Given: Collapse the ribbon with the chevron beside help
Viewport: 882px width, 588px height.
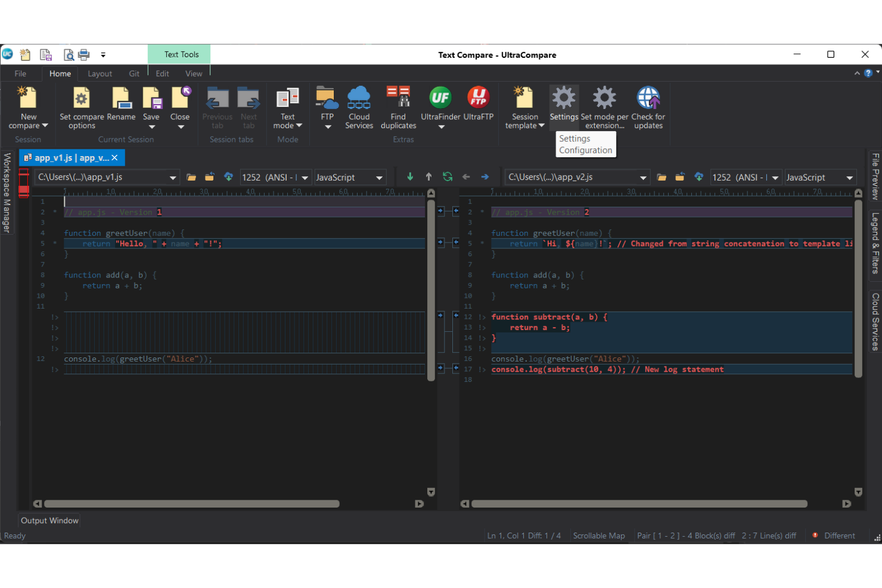Looking at the screenshot, I should coord(857,73).
